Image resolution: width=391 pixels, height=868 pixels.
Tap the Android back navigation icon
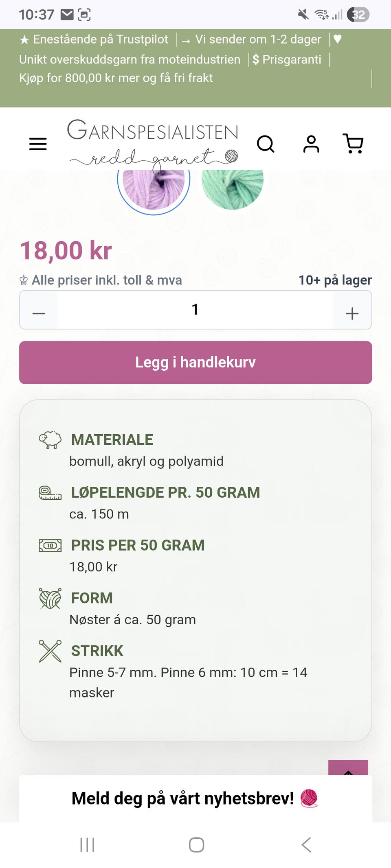306,845
